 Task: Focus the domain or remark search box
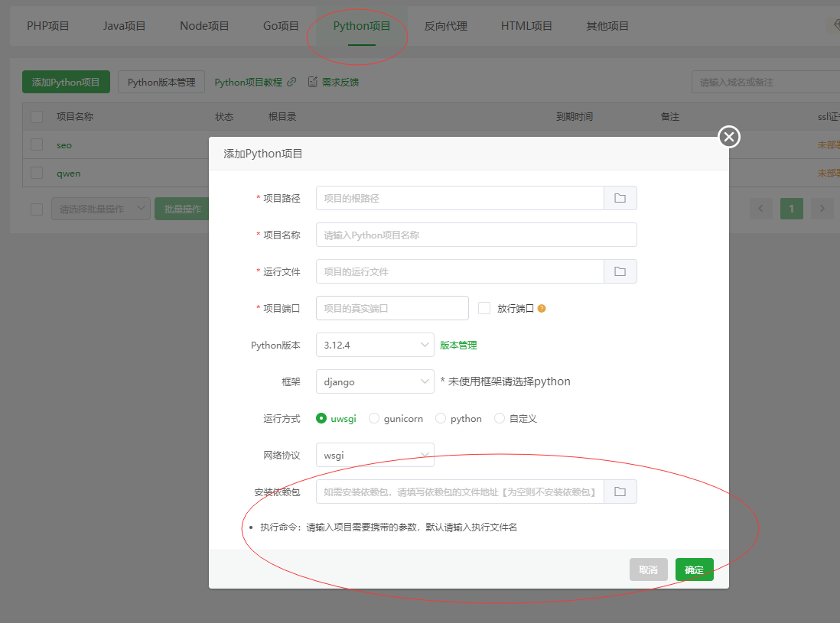click(x=766, y=82)
